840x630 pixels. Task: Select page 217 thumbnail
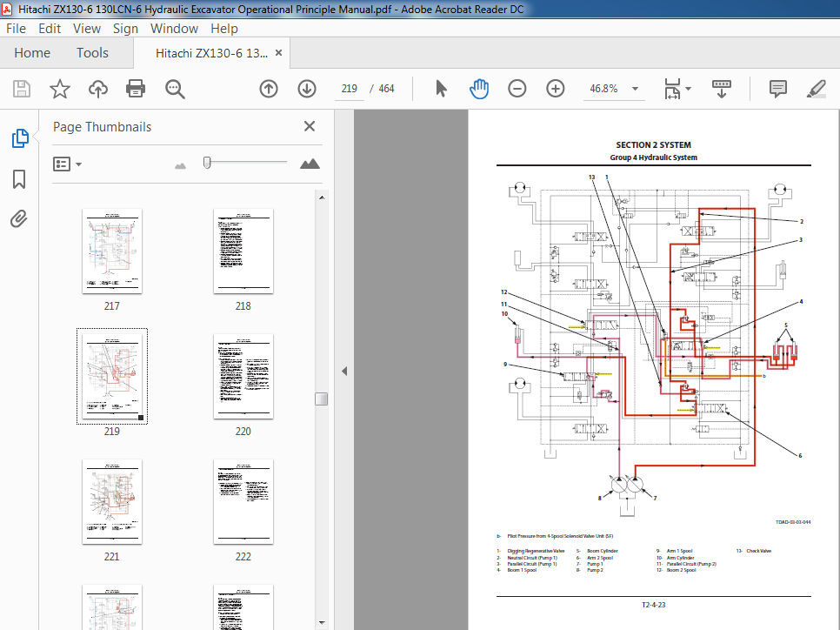[x=112, y=251]
